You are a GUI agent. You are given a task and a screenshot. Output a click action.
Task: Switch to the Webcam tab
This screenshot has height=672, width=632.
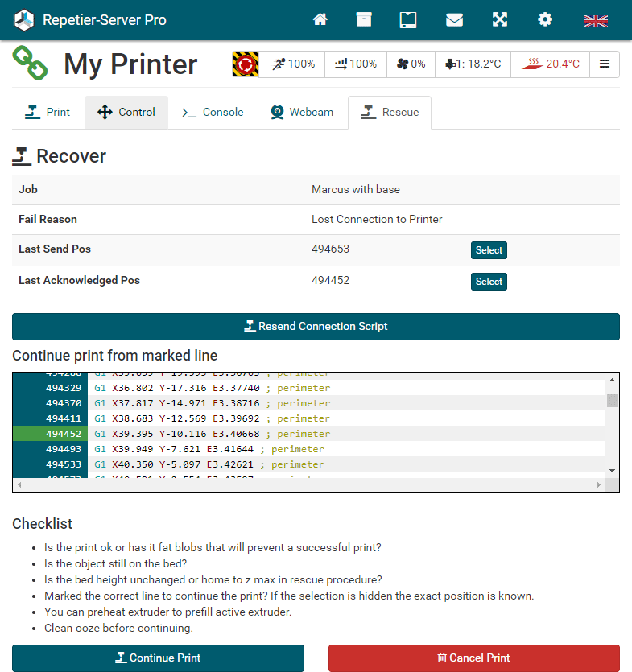pyautogui.click(x=301, y=112)
